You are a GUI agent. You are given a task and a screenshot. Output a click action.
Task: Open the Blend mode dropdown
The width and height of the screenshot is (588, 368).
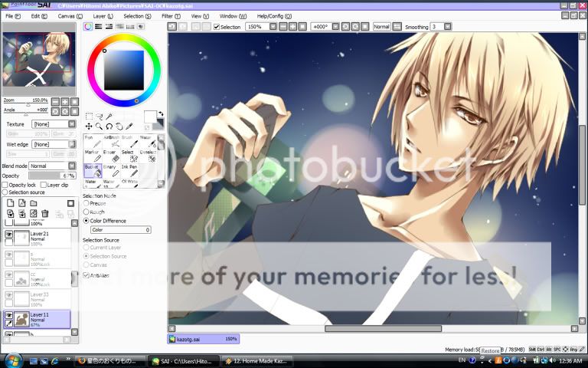click(x=72, y=166)
